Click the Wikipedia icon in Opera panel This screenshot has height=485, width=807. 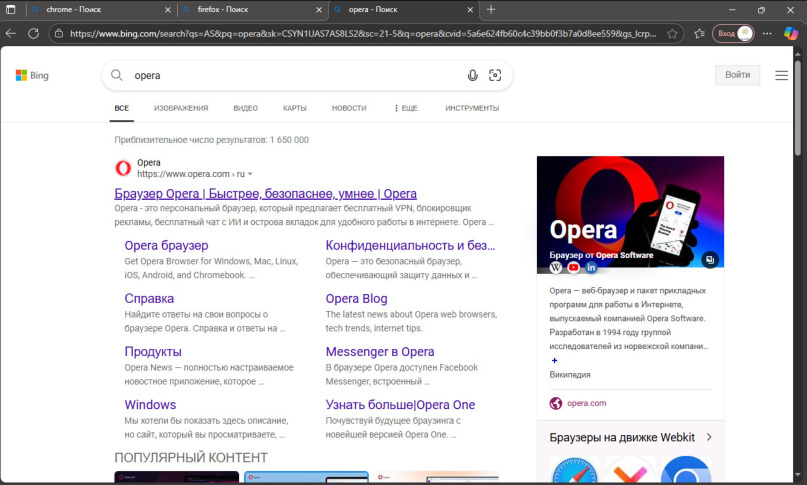[x=556, y=268]
